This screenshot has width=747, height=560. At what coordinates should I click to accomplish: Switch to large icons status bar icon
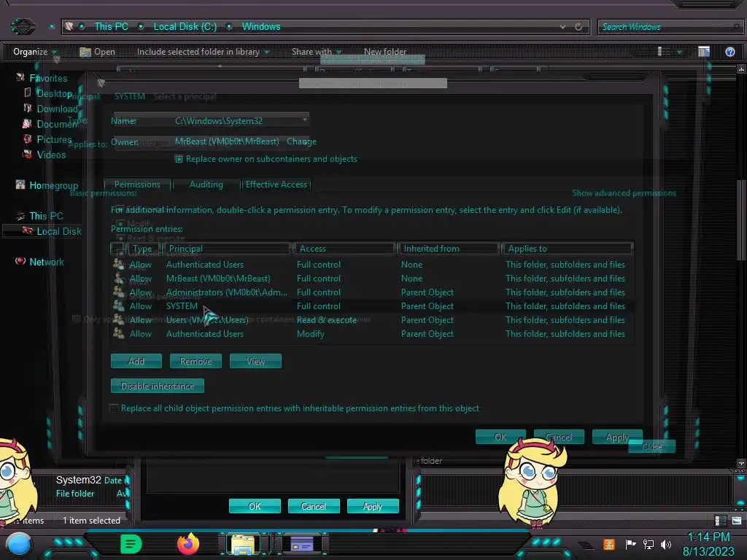coord(737,521)
